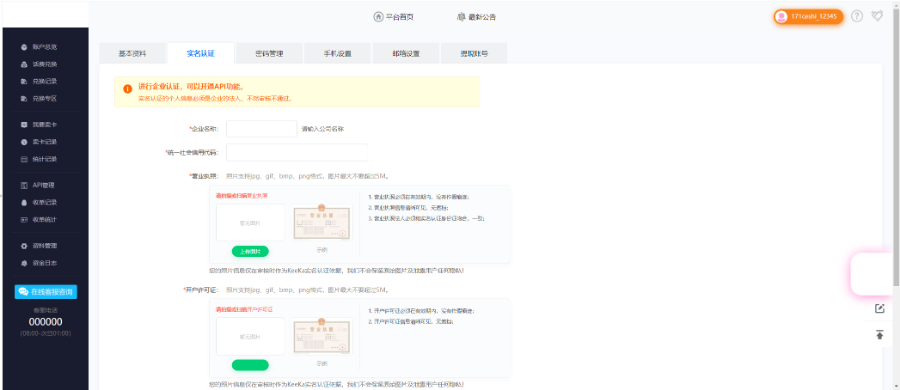Open the last tab after 邮箱设置
900x390 pixels.
click(x=474, y=53)
